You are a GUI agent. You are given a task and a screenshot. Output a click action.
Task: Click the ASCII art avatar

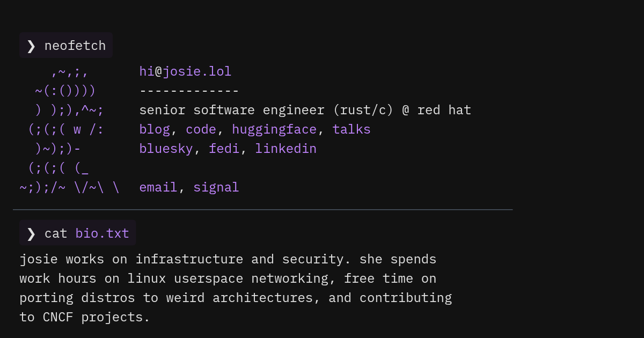point(70,129)
